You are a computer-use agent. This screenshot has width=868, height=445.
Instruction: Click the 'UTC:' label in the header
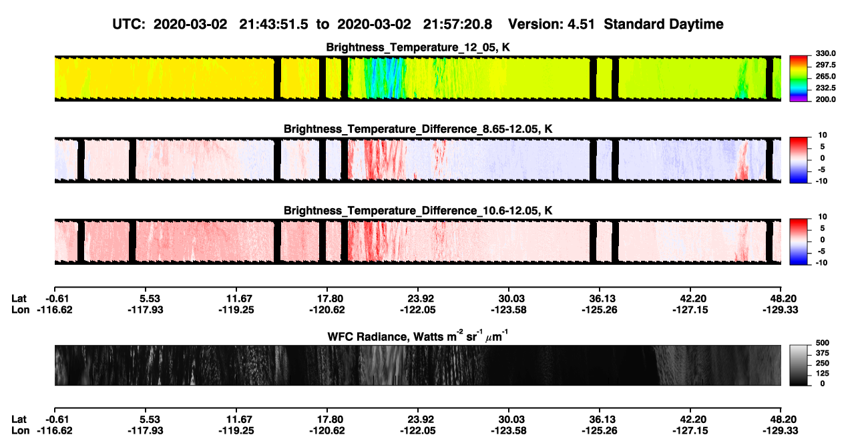pos(130,24)
